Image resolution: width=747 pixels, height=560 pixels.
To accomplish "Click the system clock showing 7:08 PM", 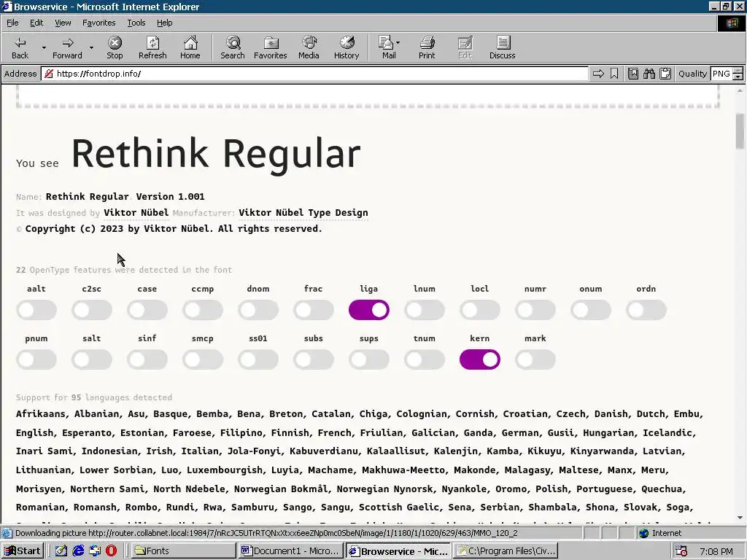I will click(716, 551).
